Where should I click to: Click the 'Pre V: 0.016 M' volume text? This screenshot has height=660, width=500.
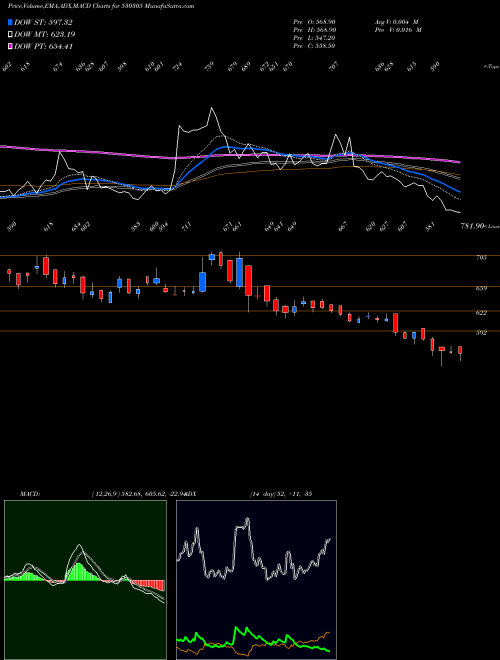398,29
